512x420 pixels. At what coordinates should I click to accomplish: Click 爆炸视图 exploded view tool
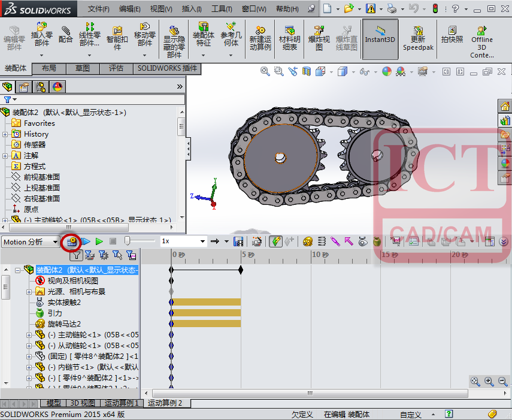tap(319, 38)
